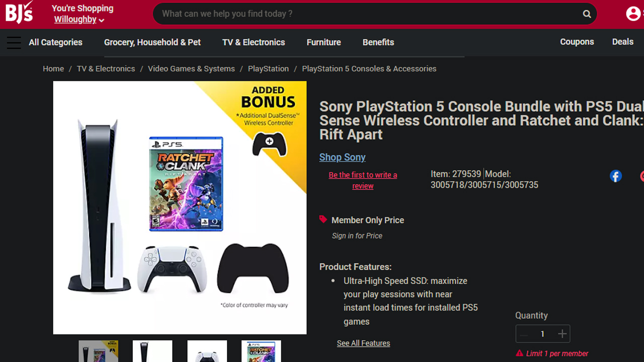Click the Shop Sony link
This screenshot has width=644, height=362.
pyautogui.click(x=342, y=157)
